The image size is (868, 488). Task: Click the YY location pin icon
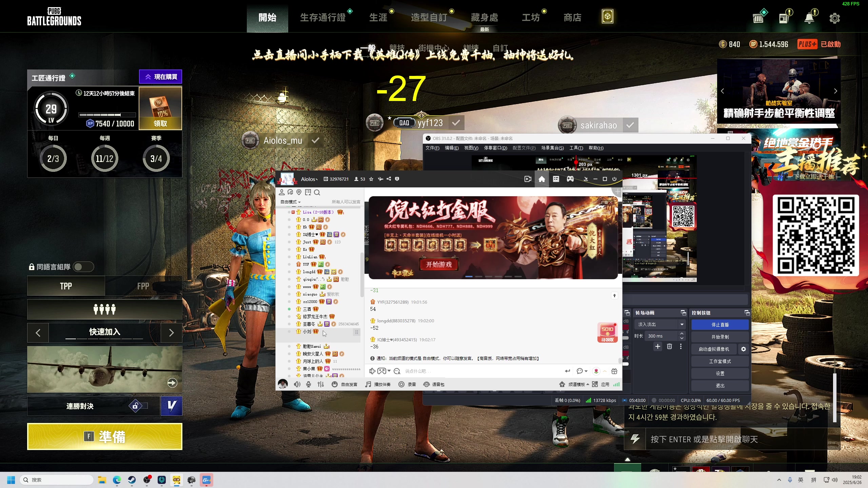click(299, 192)
